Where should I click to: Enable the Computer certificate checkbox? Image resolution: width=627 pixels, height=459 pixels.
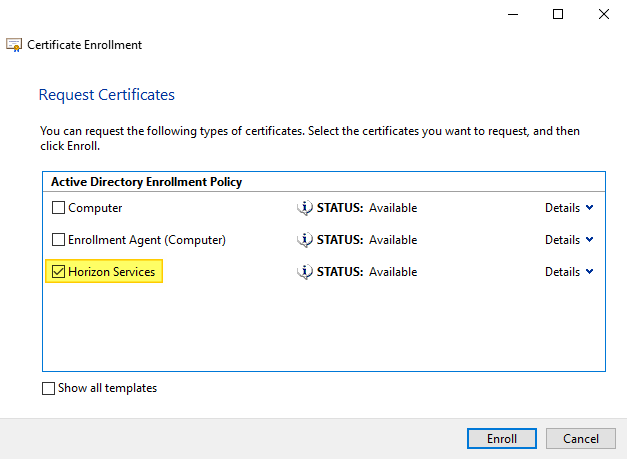(x=58, y=208)
